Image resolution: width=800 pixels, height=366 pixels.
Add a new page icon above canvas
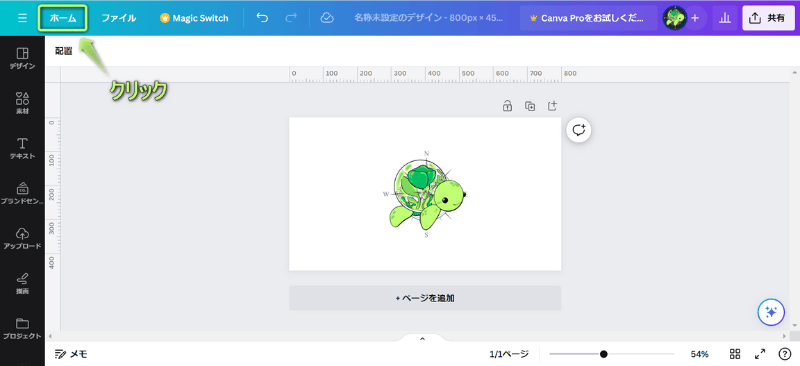pyautogui.click(x=552, y=106)
